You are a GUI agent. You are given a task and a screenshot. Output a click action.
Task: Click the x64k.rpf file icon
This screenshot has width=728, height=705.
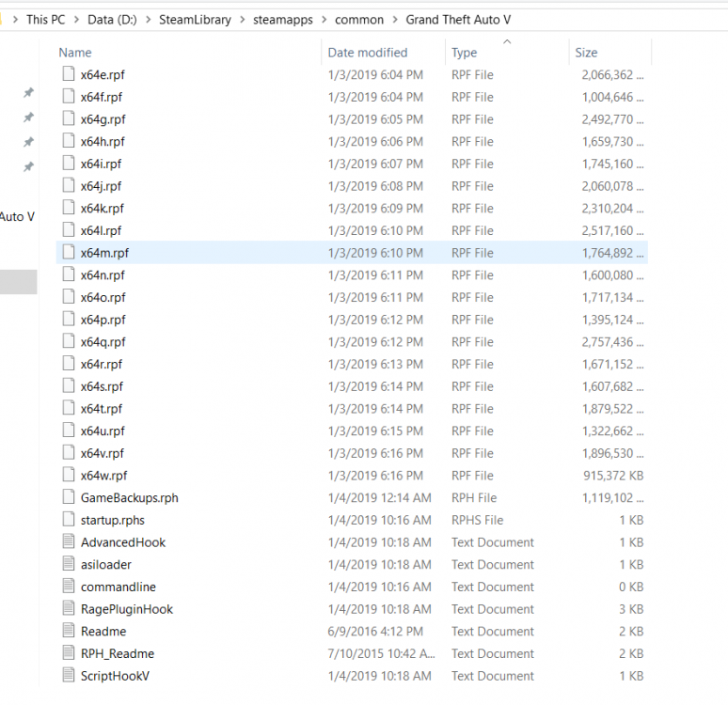(69, 208)
